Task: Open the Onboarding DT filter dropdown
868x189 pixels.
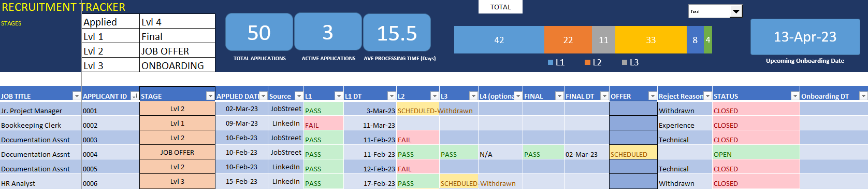Action: [863, 96]
